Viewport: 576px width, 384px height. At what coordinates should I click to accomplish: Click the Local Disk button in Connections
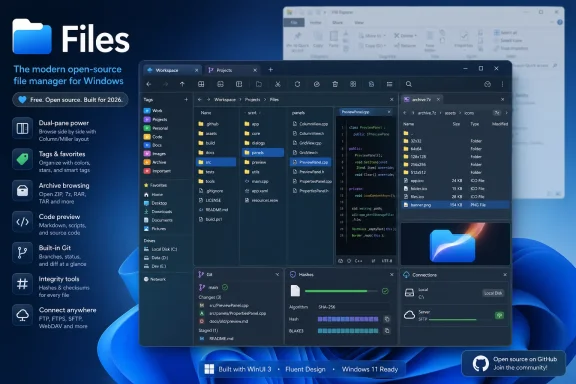pos(493,293)
